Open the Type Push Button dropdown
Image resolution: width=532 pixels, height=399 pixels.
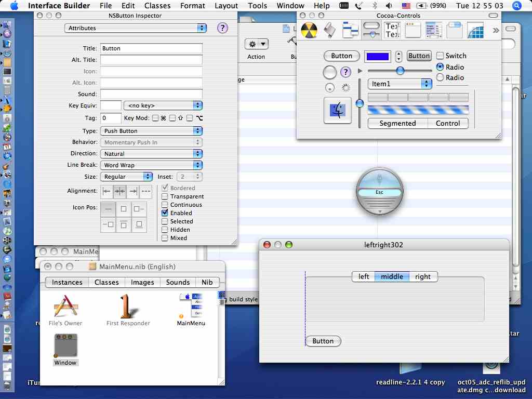click(x=151, y=131)
